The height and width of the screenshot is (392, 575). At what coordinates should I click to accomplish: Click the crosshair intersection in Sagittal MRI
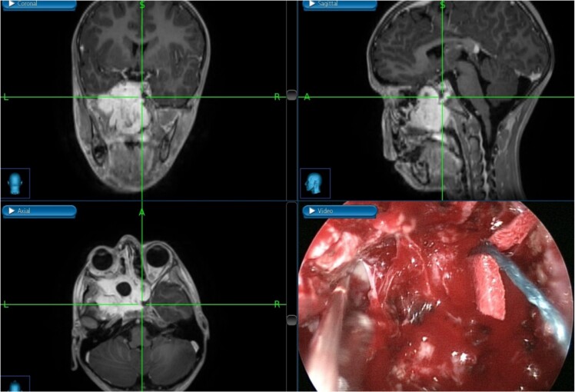(442, 97)
